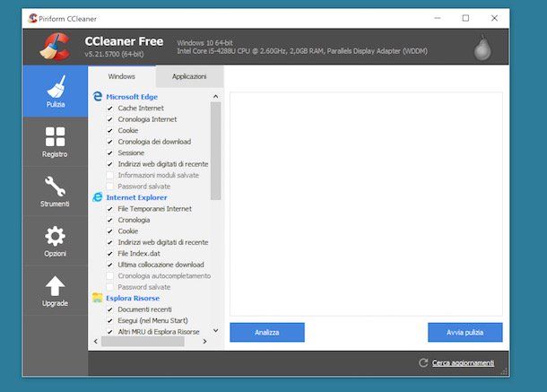Click the Windows 10 64-bit system text
The image size is (547, 392).
[204, 43]
